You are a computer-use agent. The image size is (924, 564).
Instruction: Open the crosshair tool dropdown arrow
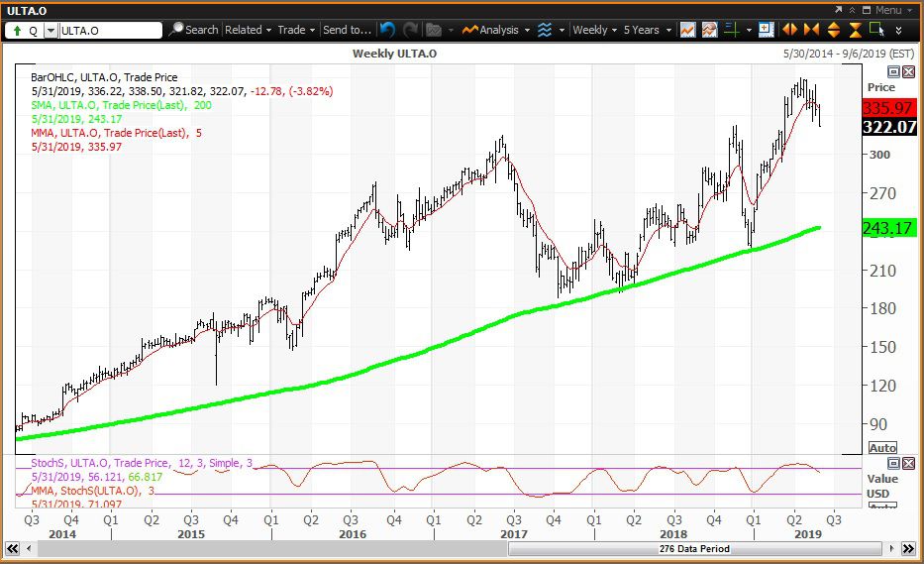coord(749,30)
